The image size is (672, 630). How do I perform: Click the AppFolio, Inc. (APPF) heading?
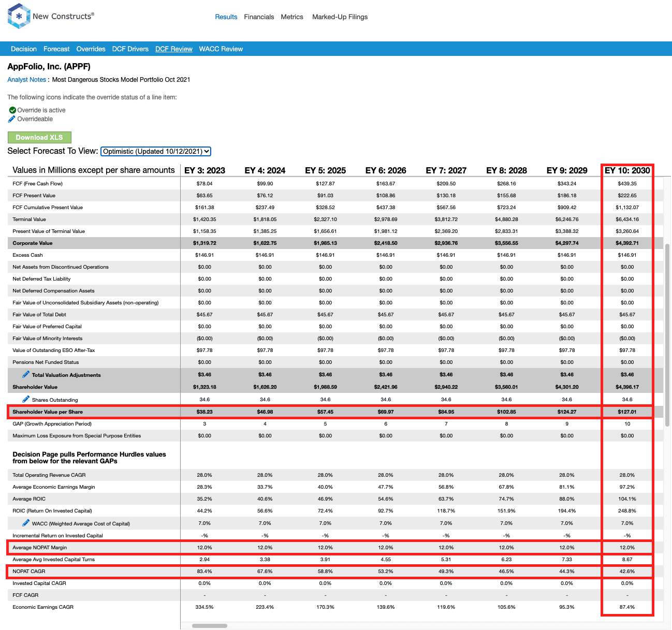(x=49, y=67)
